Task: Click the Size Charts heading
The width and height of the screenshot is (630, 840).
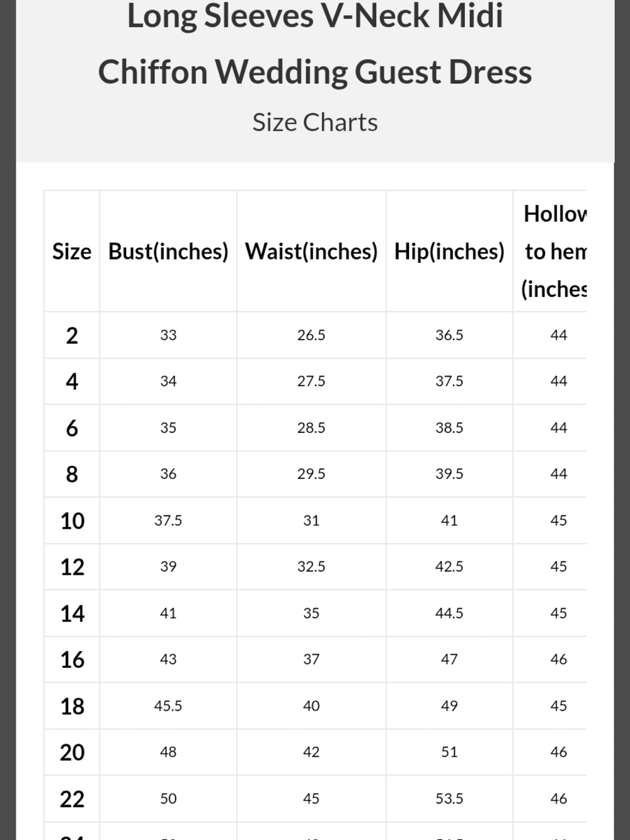Action: point(315,122)
